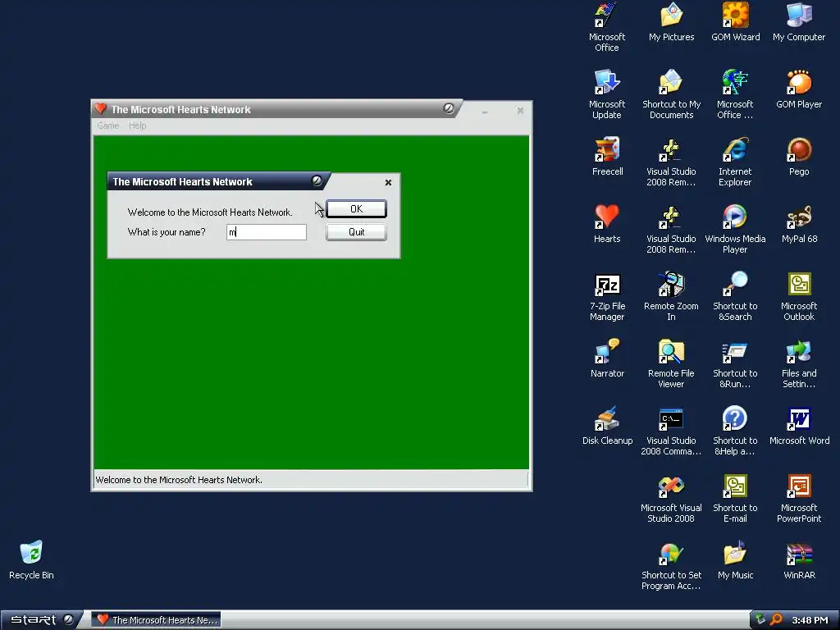Open the Game menu in Hearts window
This screenshot has height=630, width=840.
pyautogui.click(x=107, y=126)
